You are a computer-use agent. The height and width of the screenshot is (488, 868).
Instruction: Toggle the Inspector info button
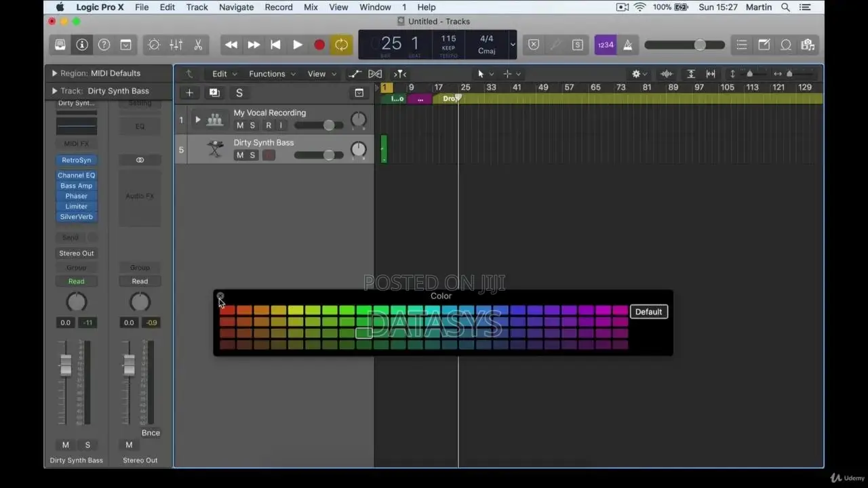pos(82,45)
